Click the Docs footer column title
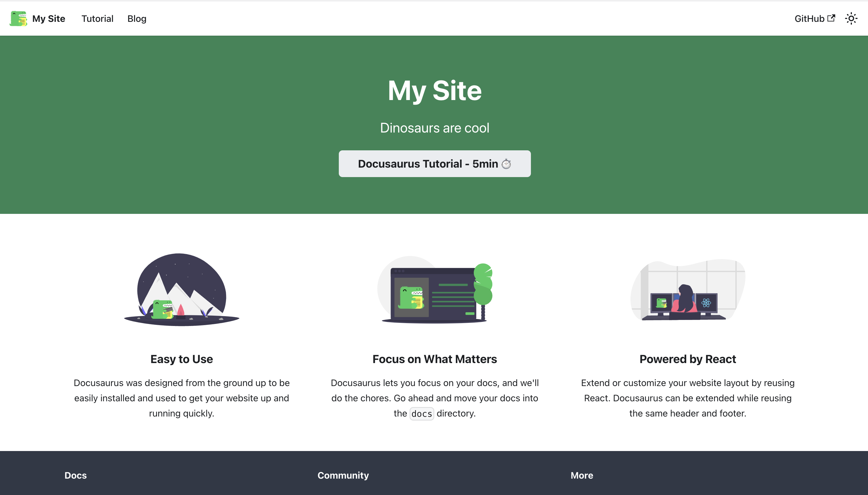 tap(76, 475)
